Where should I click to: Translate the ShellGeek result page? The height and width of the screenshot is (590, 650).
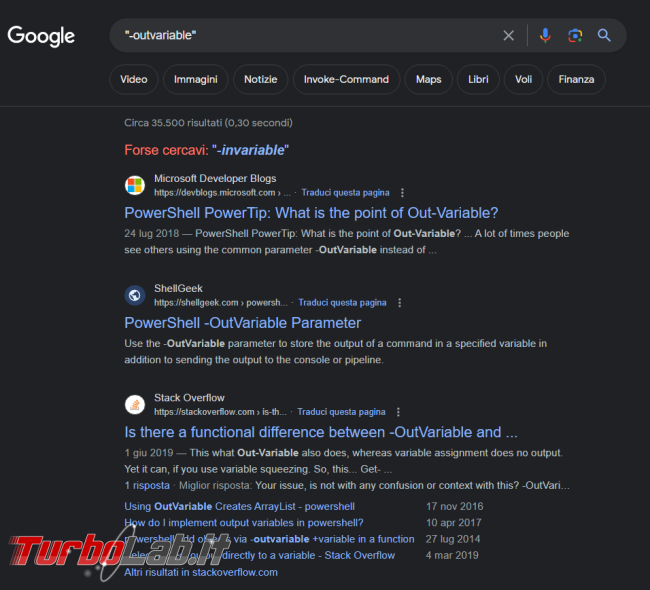[342, 303]
